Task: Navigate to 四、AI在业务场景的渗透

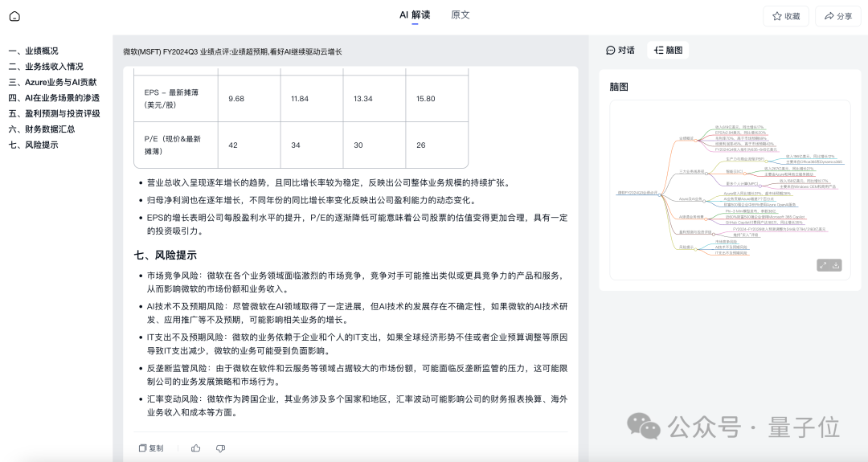Action: tap(54, 98)
